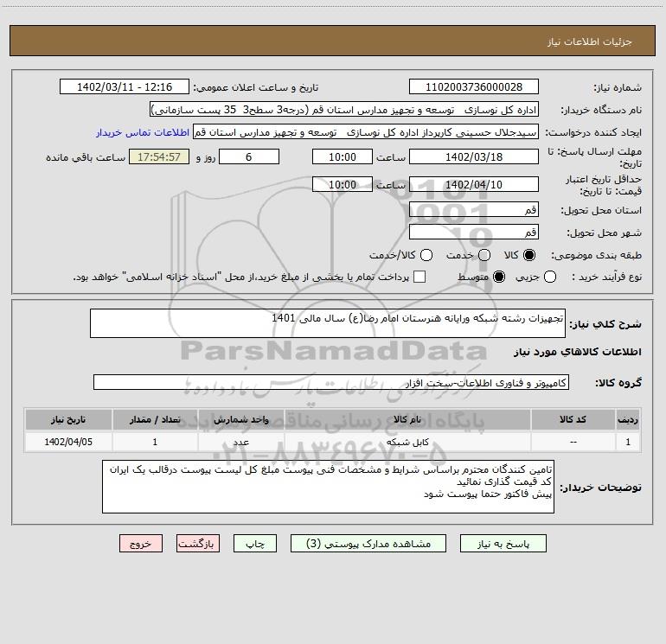
Task: Choose the متوسط purchase process option
Action: pyautogui.click(x=499, y=277)
